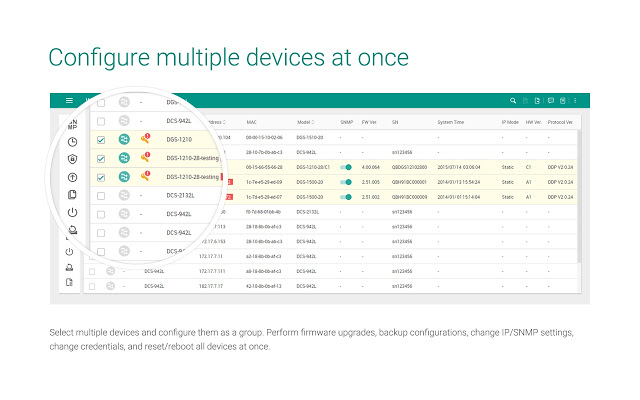The height and width of the screenshot is (400, 640).
Task: Click the FW Ver. column header
Action: click(x=369, y=121)
